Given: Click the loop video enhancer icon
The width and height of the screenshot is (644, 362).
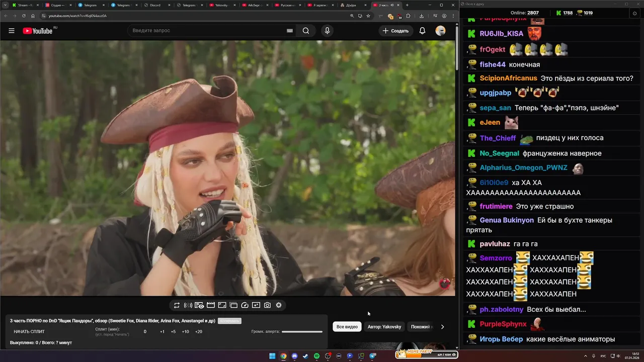Looking at the screenshot, I should (x=177, y=305).
